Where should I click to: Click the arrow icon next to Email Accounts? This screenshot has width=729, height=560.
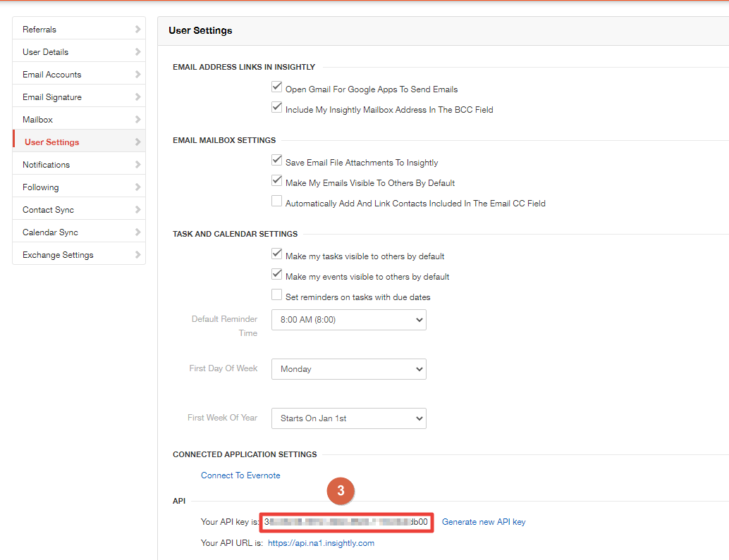pyautogui.click(x=137, y=75)
